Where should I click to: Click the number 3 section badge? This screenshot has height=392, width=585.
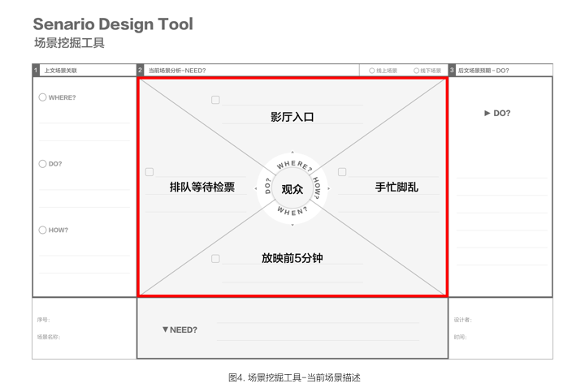pyautogui.click(x=452, y=70)
